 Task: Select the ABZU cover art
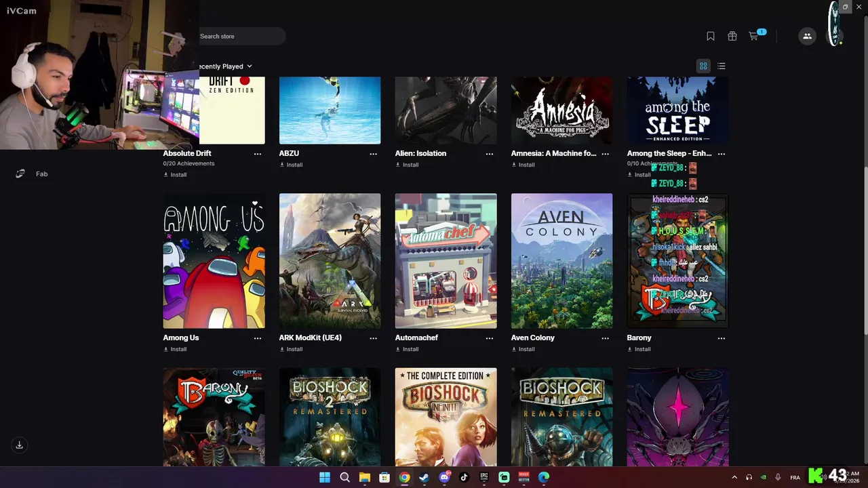coord(330,110)
